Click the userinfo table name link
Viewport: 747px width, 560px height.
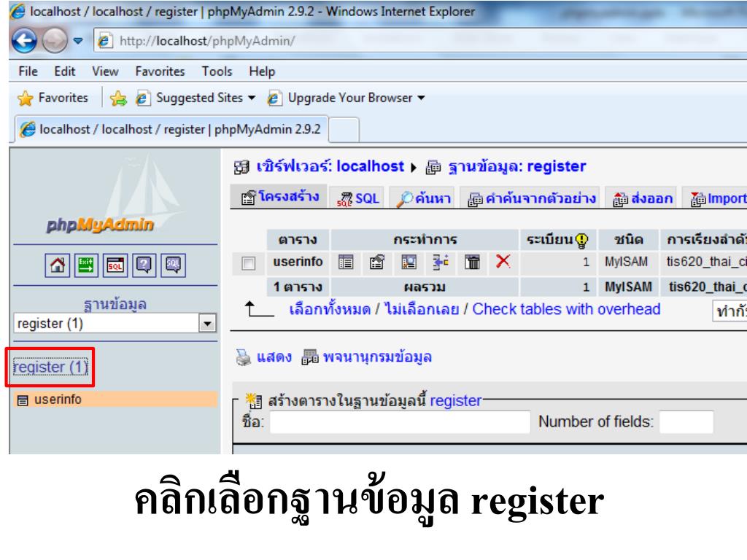pyautogui.click(x=298, y=262)
